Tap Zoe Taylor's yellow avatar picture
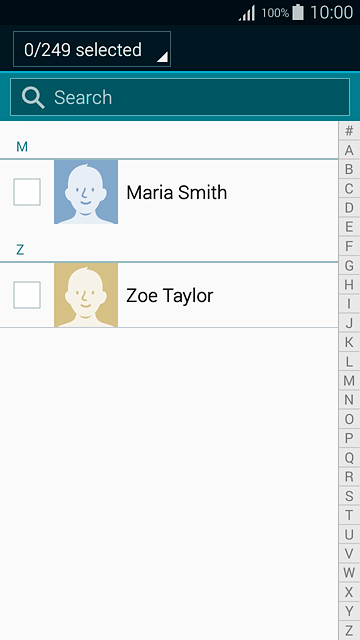360x640 pixels. coord(86,295)
